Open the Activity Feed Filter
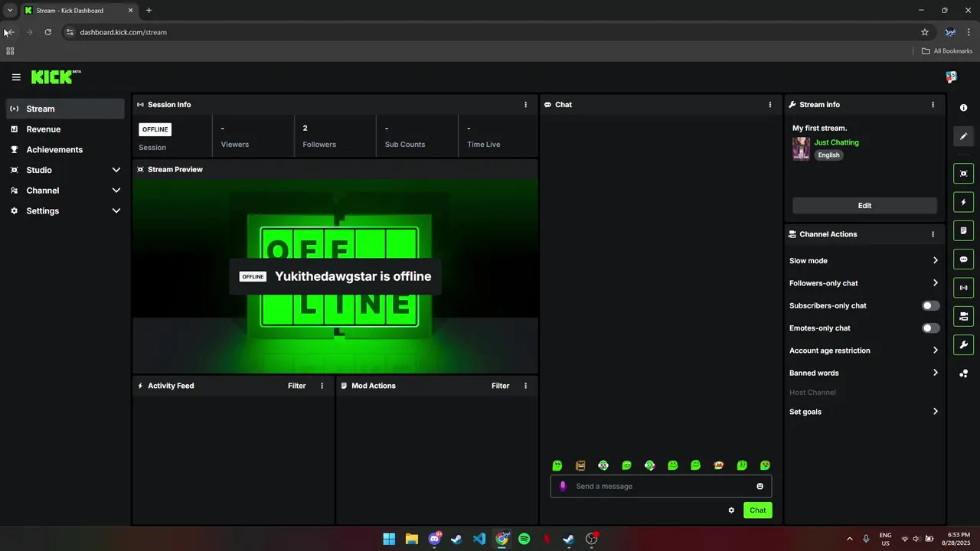The width and height of the screenshot is (980, 551). click(296, 386)
